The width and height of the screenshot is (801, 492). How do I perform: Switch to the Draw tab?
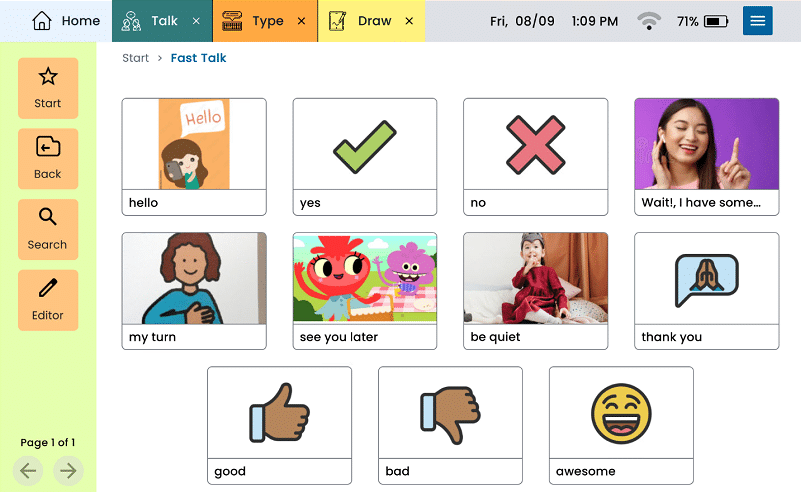(360, 21)
